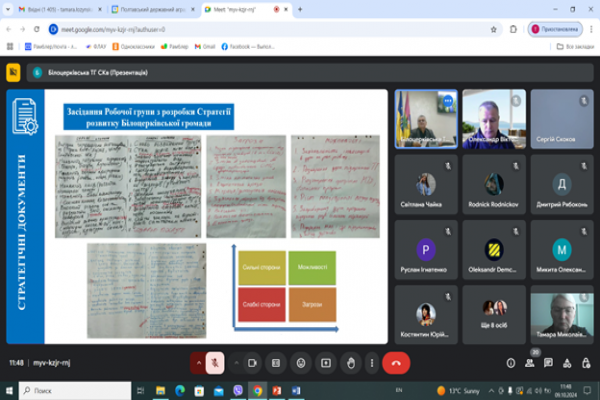Click the present screen button
The image size is (600, 400).
(326, 363)
